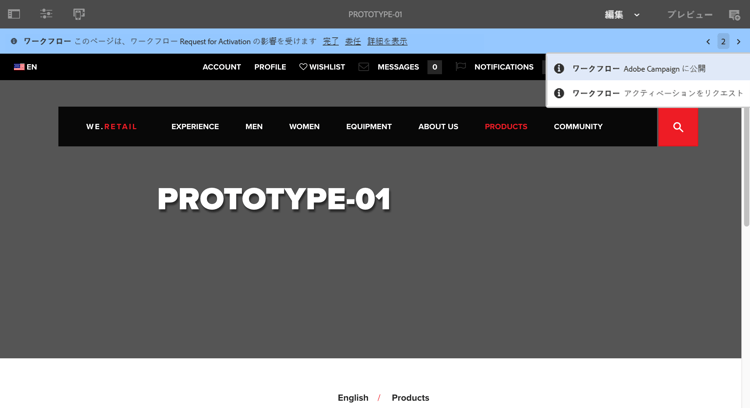Open the WOMEN nav item
Viewport: 750px width, 408px height.
304,127
